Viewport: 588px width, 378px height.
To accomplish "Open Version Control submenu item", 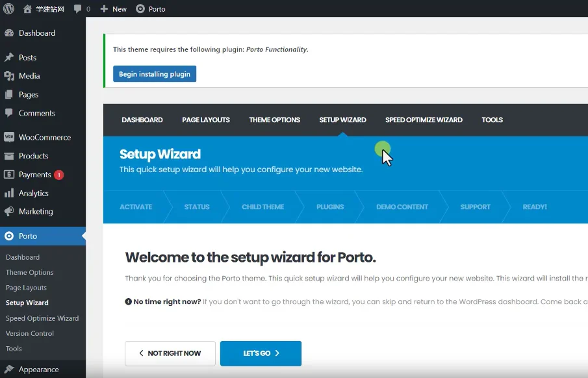I will pos(30,333).
